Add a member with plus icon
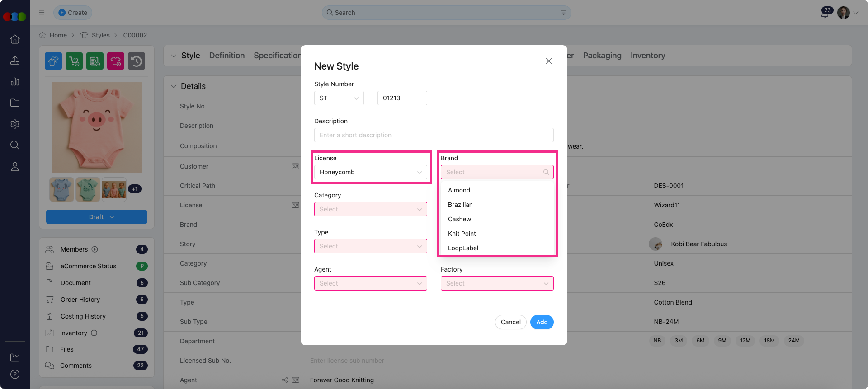Image resolution: width=868 pixels, height=389 pixels. point(95,249)
